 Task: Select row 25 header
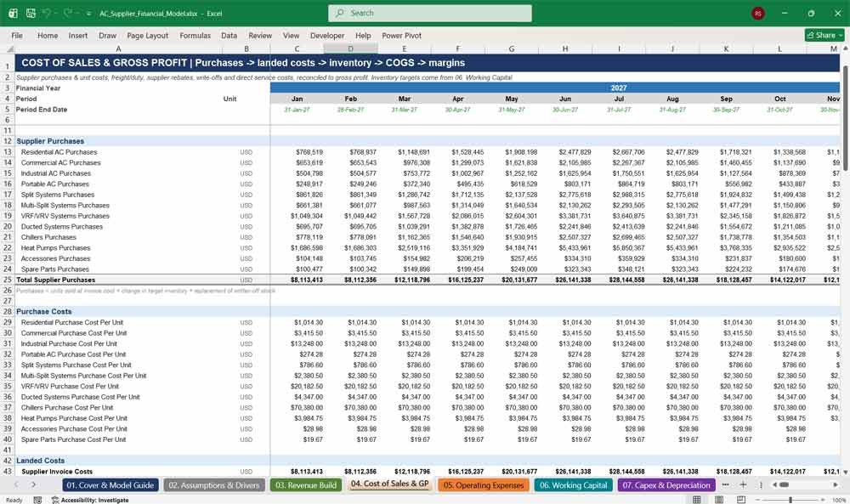point(8,280)
